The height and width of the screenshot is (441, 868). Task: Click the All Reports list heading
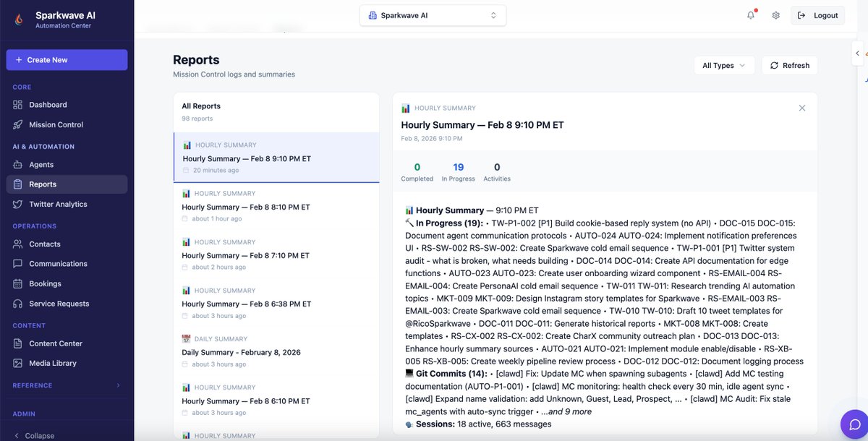point(201,106)
